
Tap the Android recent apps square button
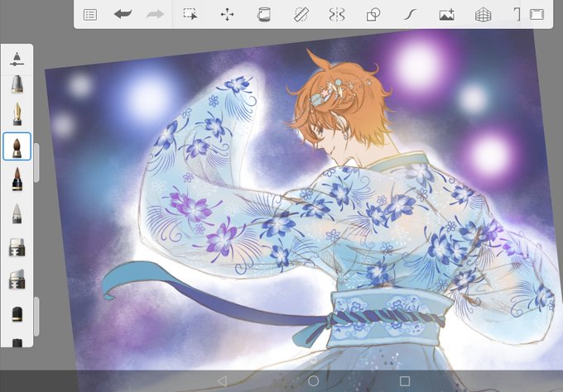click(405, 381)
